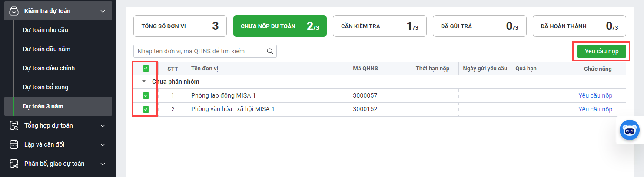Select Dự toán điều chỉnh in sidebar

pyautogui.click(x=49, y=68)
